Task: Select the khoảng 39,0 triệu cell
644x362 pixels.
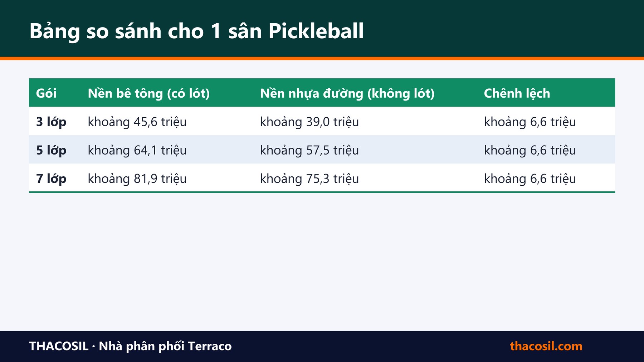Action: tap(309, 122)
